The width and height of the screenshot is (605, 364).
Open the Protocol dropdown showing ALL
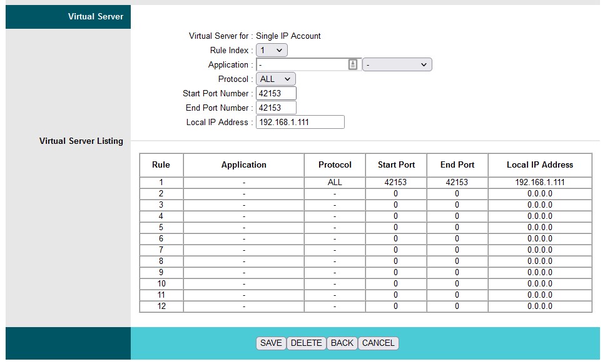coord(275,79)
